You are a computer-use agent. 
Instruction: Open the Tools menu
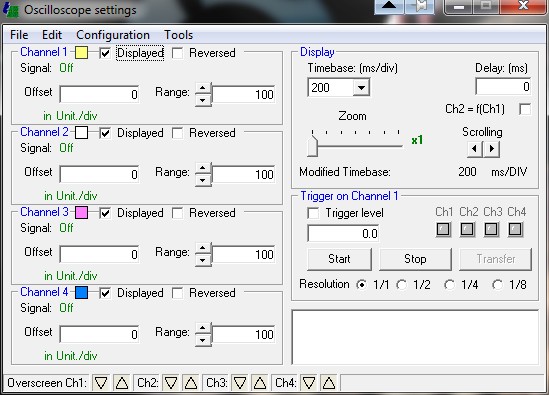[x=179, y=35]
